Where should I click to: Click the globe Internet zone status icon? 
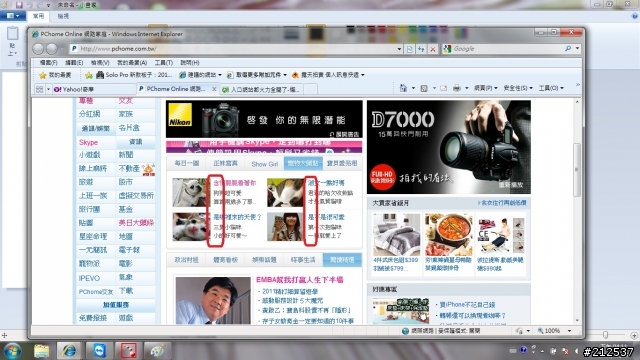click(x=405, y=331)
